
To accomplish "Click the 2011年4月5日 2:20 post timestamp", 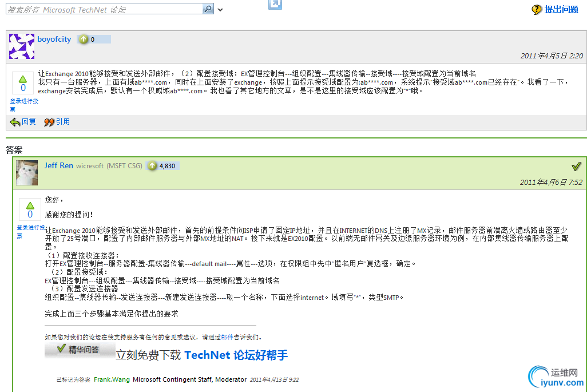I will [x=552, y=56].
